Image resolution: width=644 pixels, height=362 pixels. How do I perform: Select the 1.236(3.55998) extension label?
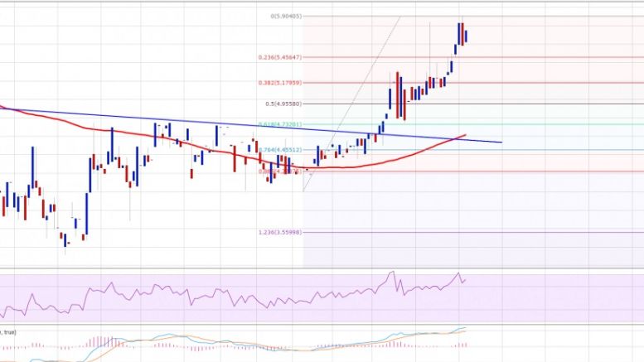click(x=279, y=233)
